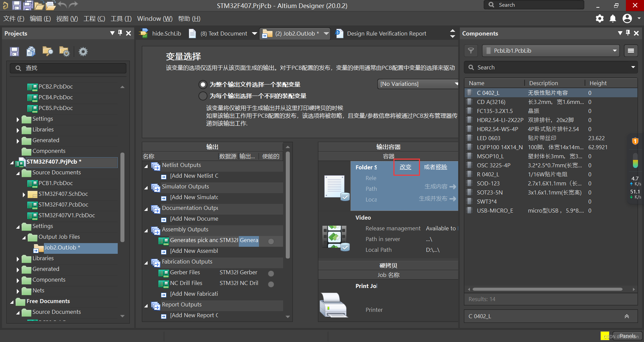The image size is (644, 342).
Task: Click the NC Drill Files output icon
Action: point(164,284)
